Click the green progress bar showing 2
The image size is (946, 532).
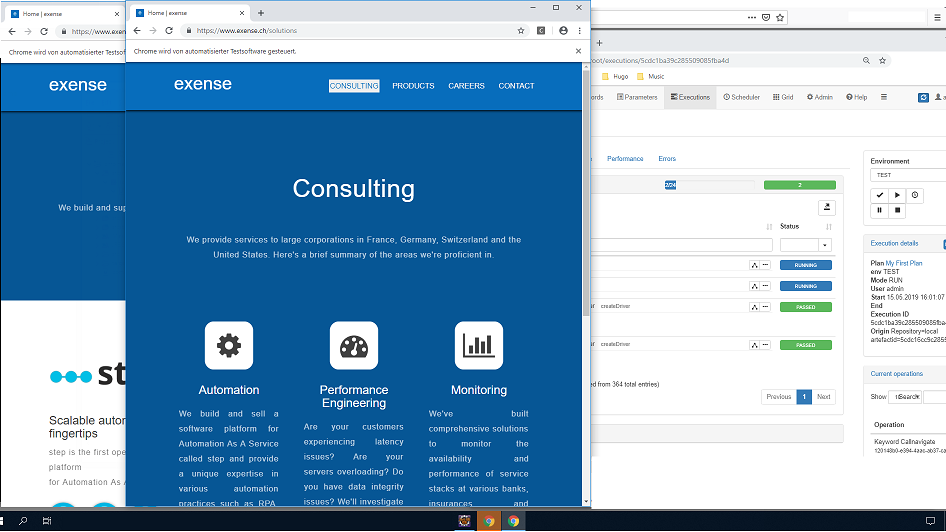click(x=800, y=185)
